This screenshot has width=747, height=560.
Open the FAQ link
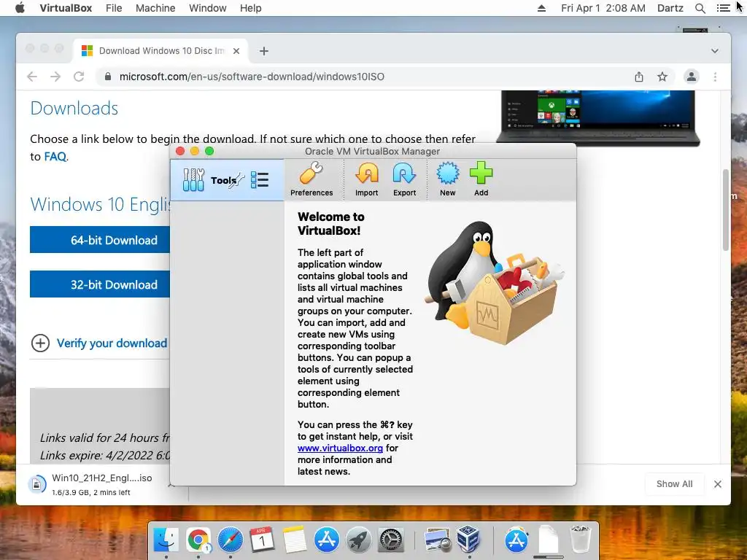(55, 157)
